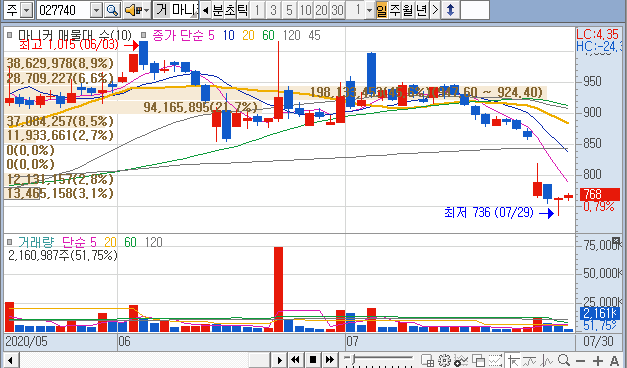The width and height of the screenshot is (627, 368).
Task: Click the 최저 736 (07/29) label
Action: pos(489,212)
